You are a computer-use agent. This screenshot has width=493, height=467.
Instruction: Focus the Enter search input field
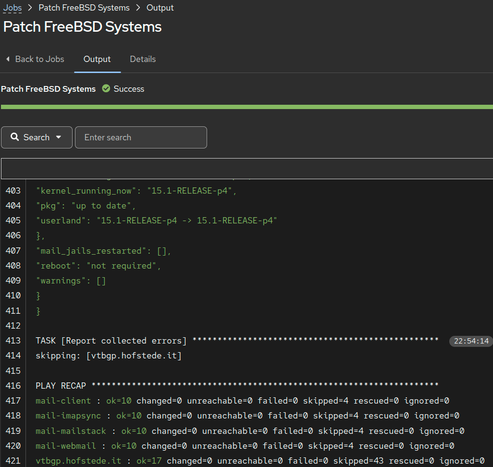coord(141,137)
